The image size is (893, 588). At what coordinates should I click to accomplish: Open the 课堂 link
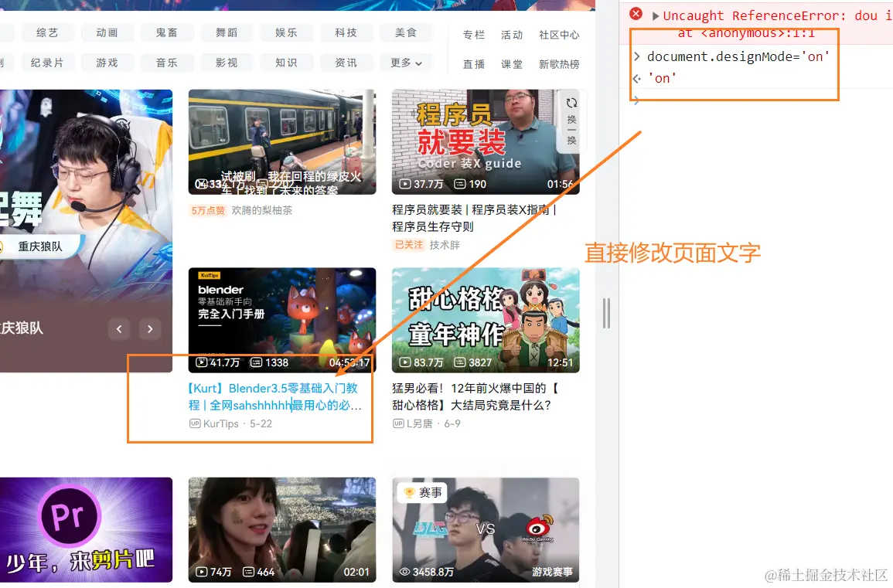click(x=512, y=64)
